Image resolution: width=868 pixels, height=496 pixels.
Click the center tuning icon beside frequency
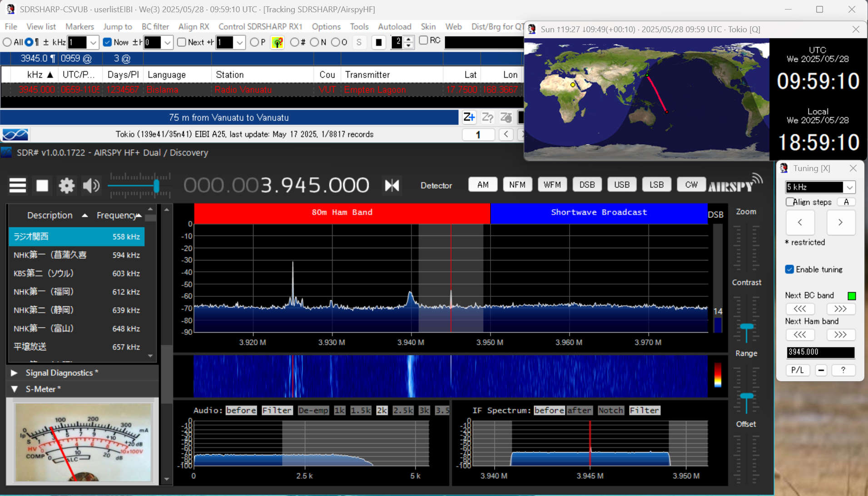[392, 185]
